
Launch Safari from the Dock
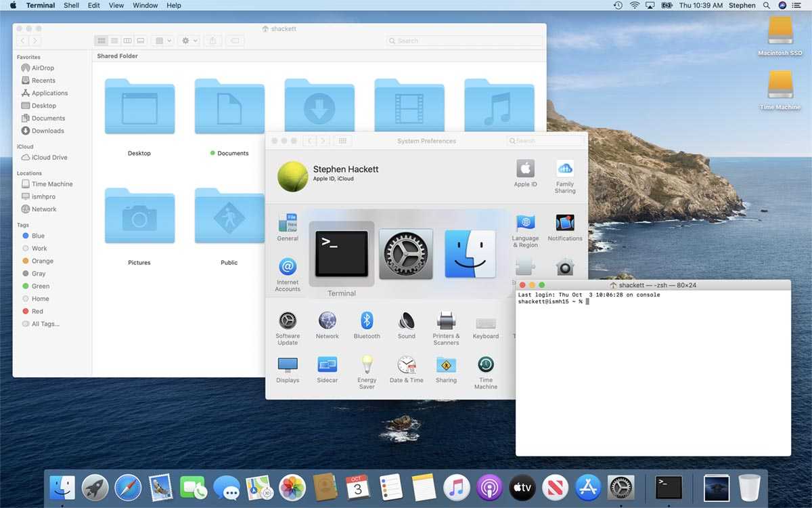pos(128,487)
